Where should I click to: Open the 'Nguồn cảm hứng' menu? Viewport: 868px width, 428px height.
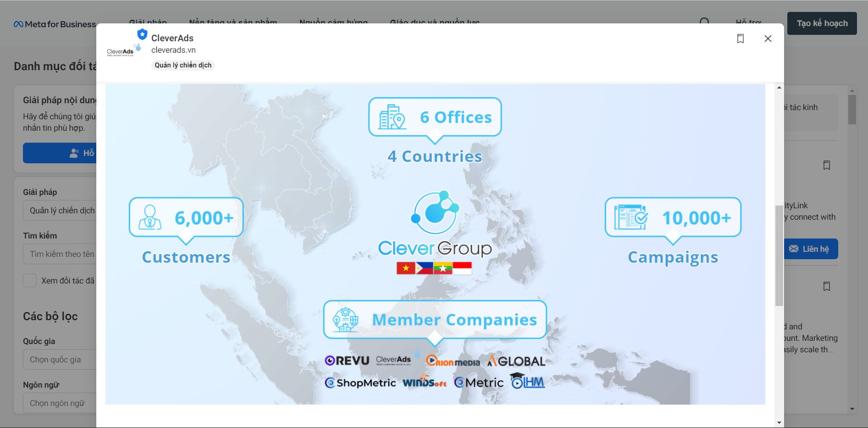pos(333,22)
